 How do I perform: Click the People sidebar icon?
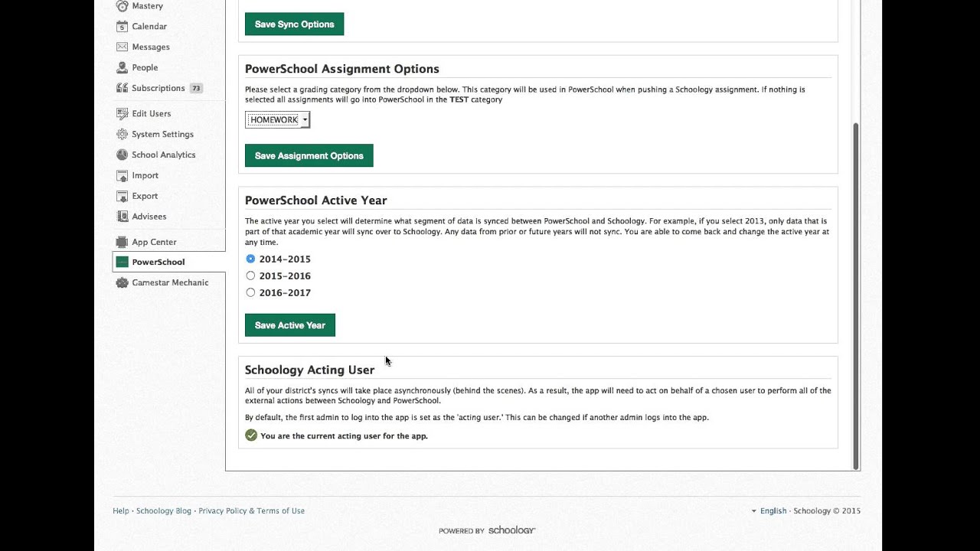pyautogui.click(x=122, y=67)
